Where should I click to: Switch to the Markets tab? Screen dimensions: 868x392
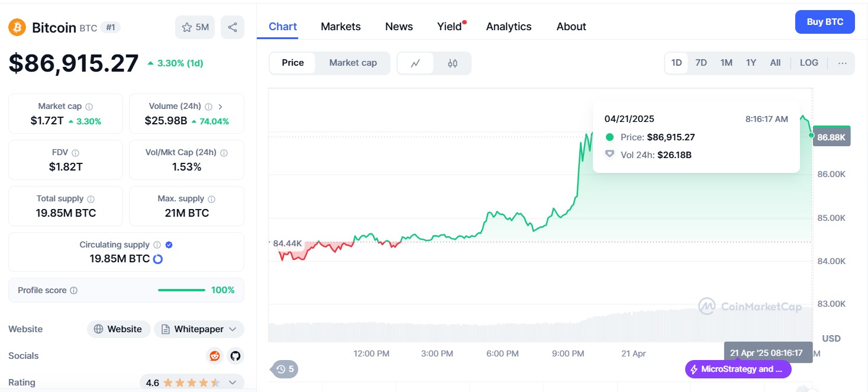coord(340,27)
